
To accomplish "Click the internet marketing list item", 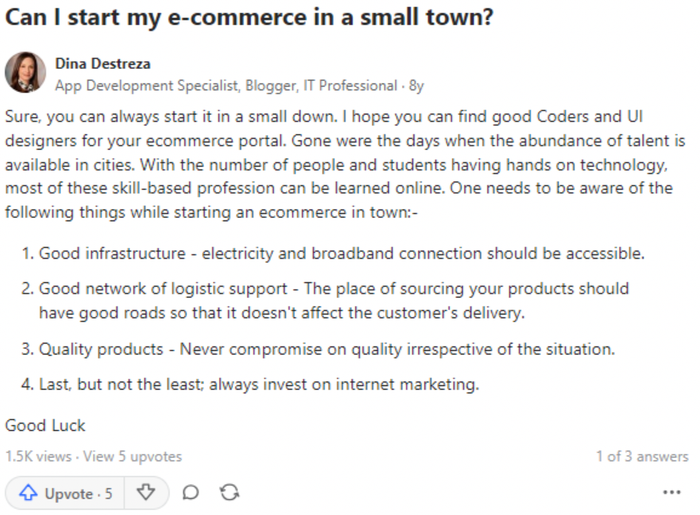I will click(260, 384).
